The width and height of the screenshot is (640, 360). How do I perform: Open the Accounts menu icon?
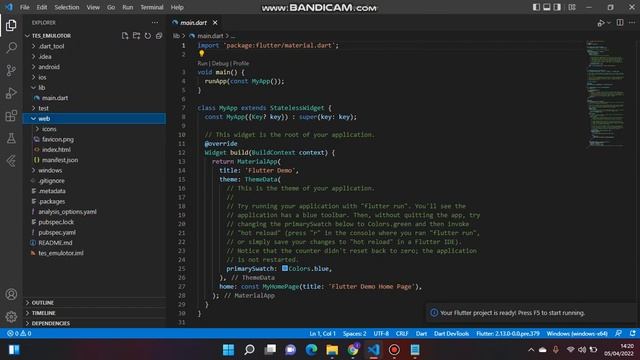pyautogui.click(x=11, y=294)
